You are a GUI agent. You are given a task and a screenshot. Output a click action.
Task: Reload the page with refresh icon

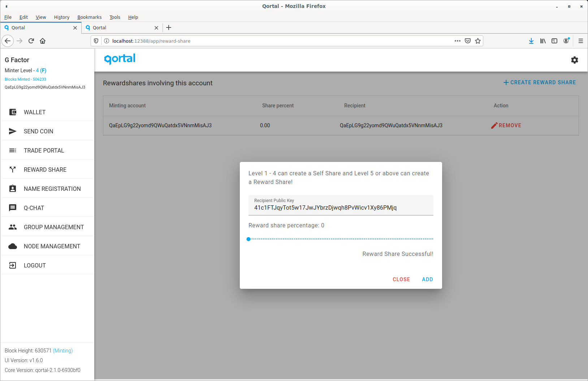[31, 41]
